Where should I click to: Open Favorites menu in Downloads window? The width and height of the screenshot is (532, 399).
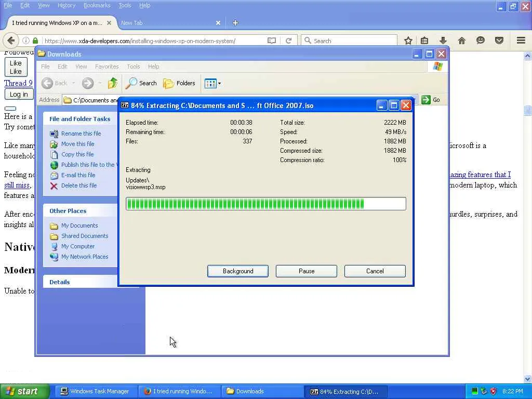pos(107,66)
